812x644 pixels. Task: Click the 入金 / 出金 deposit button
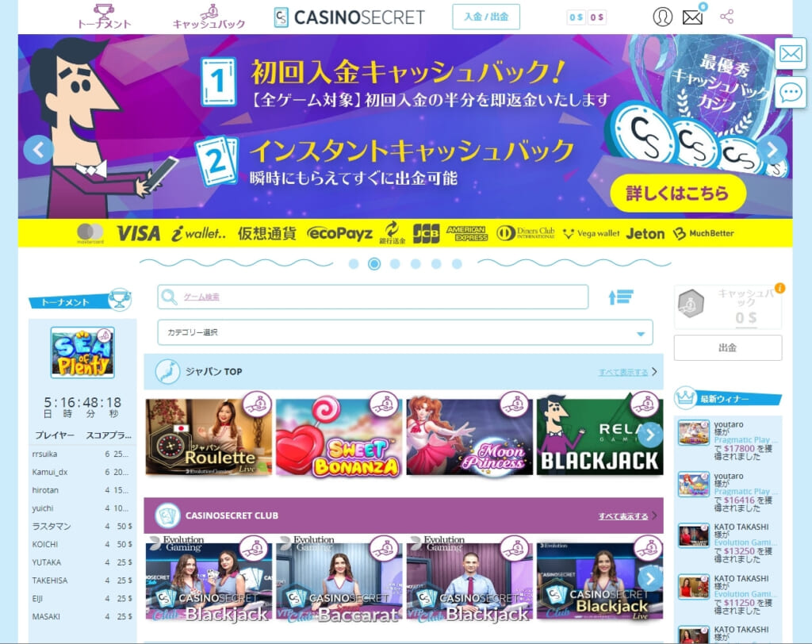click(486, 17)
